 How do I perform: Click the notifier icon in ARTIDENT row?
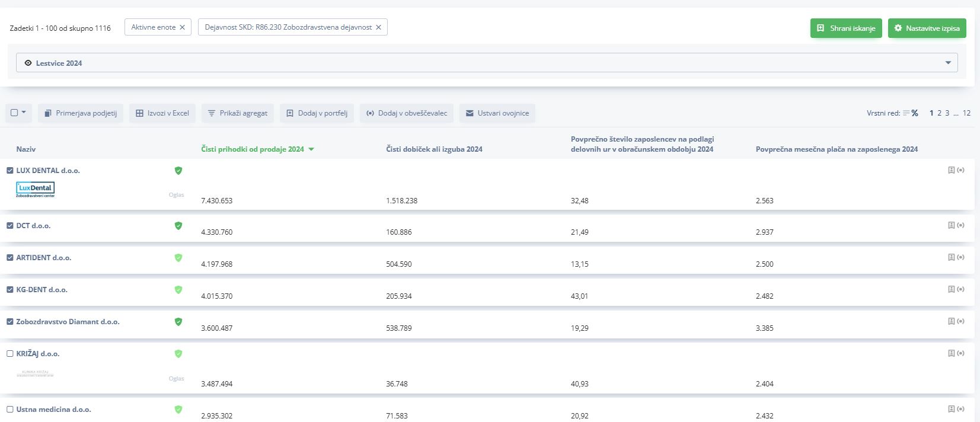tap(960, 257)
